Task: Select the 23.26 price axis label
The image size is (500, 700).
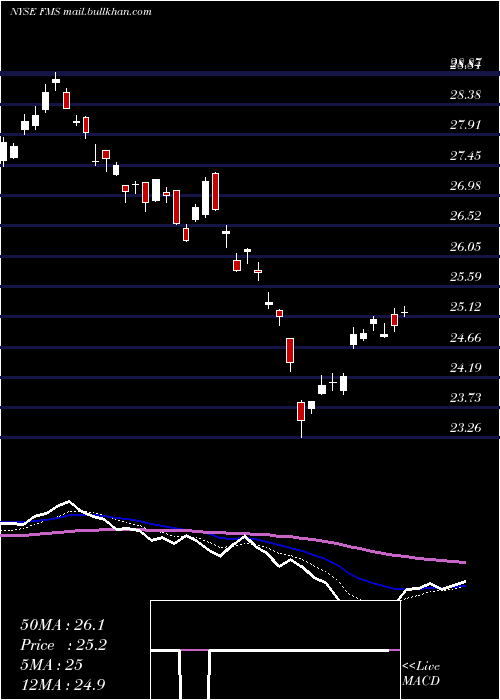Action: (466, 428)
